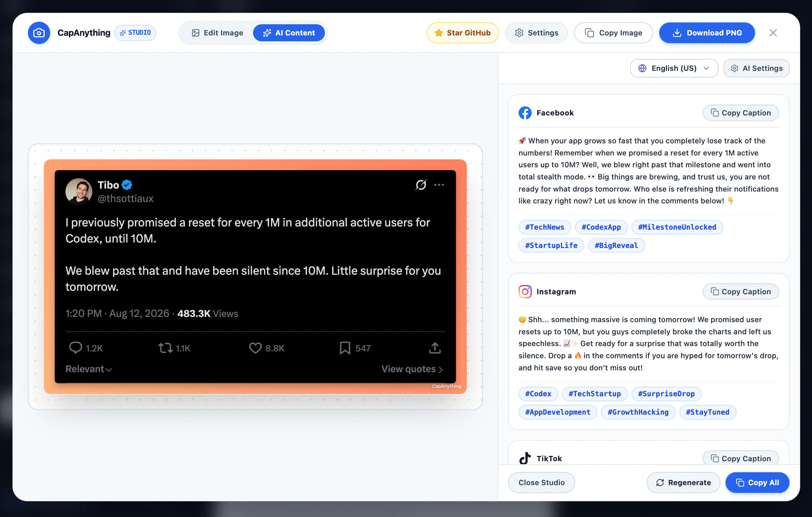Image resolution: width=812 pixels, height=517 pixels.
Task: Click the CapAnything camera logo icon
Action: coord(39,33)
